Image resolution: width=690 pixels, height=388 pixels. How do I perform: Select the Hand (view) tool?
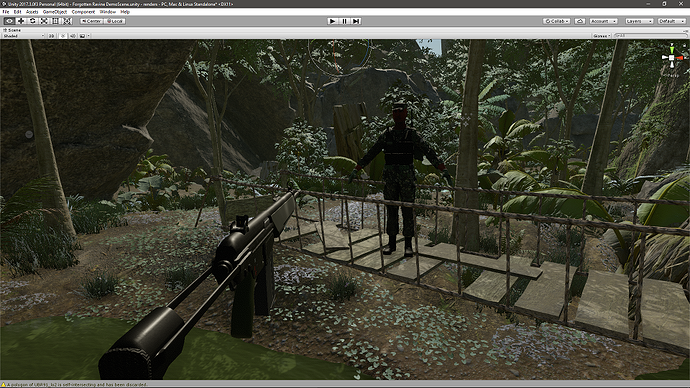click(9, 21)
